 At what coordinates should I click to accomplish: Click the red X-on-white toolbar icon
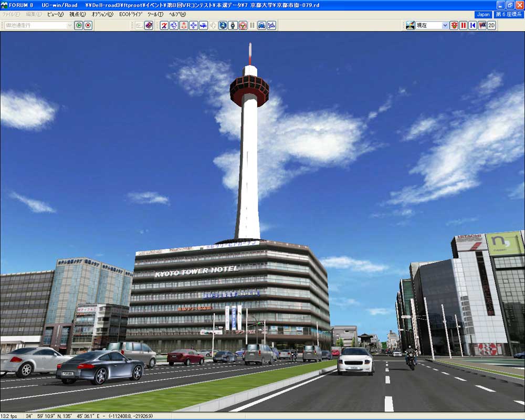click(x=164, y=25)
